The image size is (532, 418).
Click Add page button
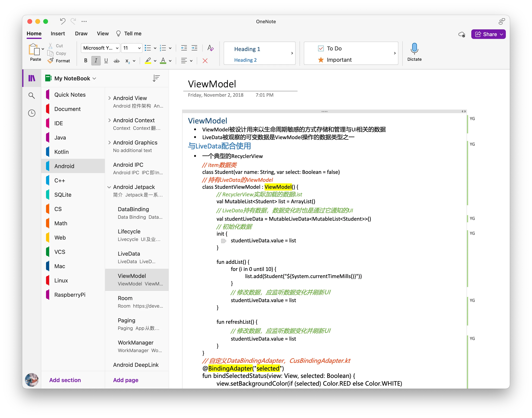(x=126, y=380)
